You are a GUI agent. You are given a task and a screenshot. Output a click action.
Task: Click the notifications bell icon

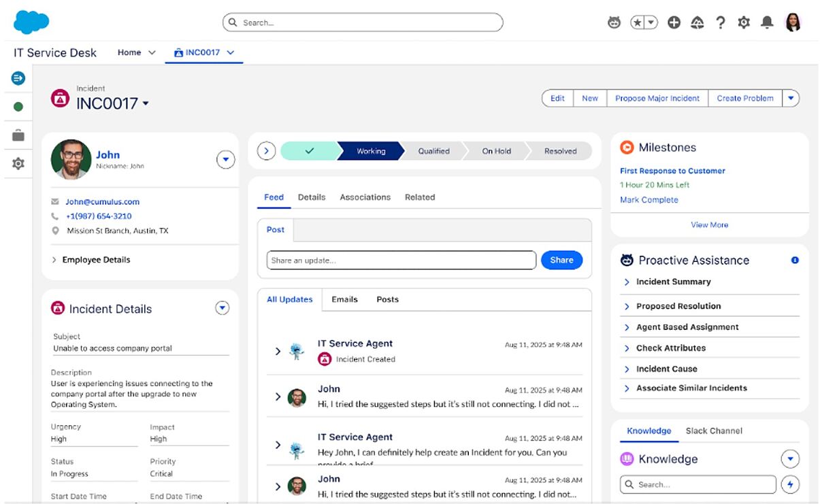pos(767,22)
